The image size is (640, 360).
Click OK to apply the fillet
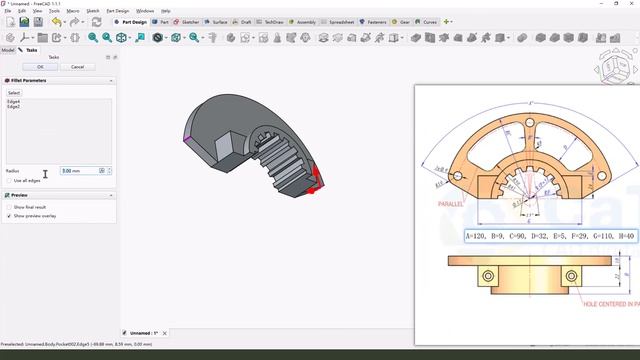40,67
